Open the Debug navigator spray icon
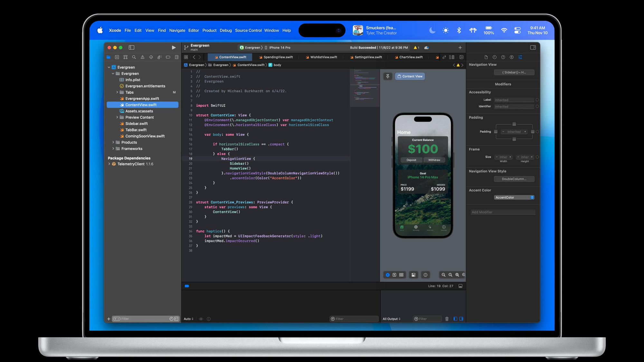This screenshot has height=362, width=644. (x=159, y=57)
